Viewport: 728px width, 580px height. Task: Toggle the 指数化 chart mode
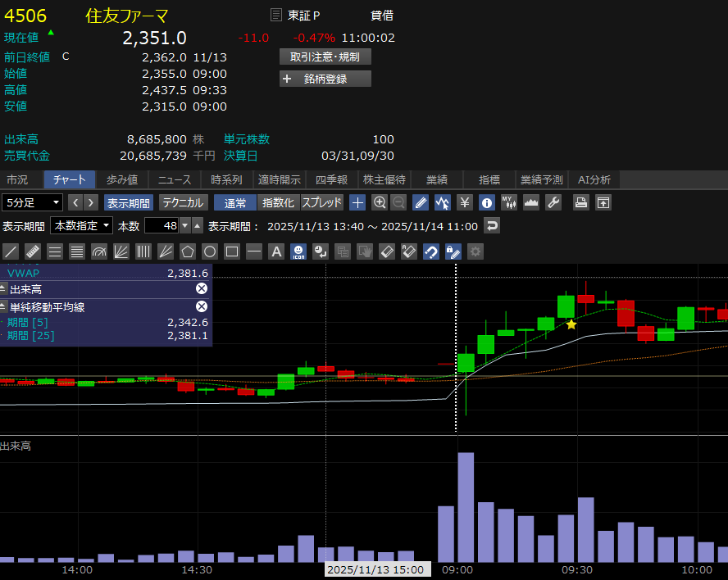coord(277,202)
